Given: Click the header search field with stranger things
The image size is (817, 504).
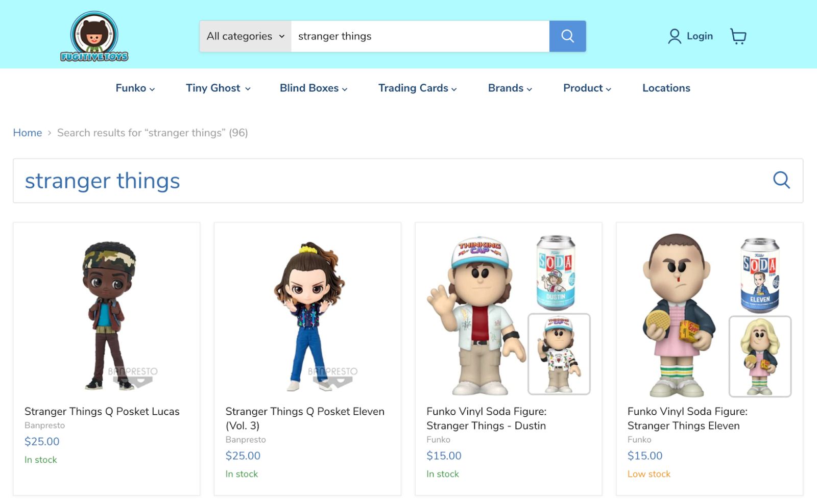Looking at the screenshot, I should pos(420,36).
